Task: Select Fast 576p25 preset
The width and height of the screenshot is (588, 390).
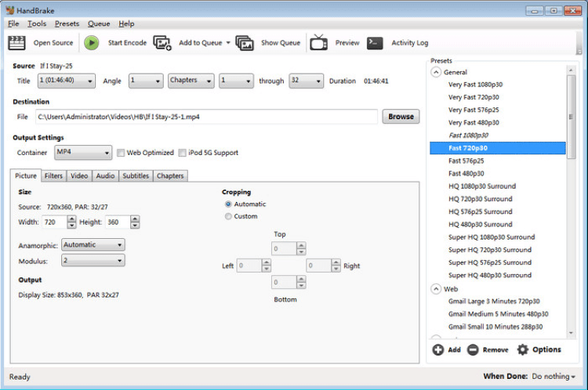Action: 466,161
